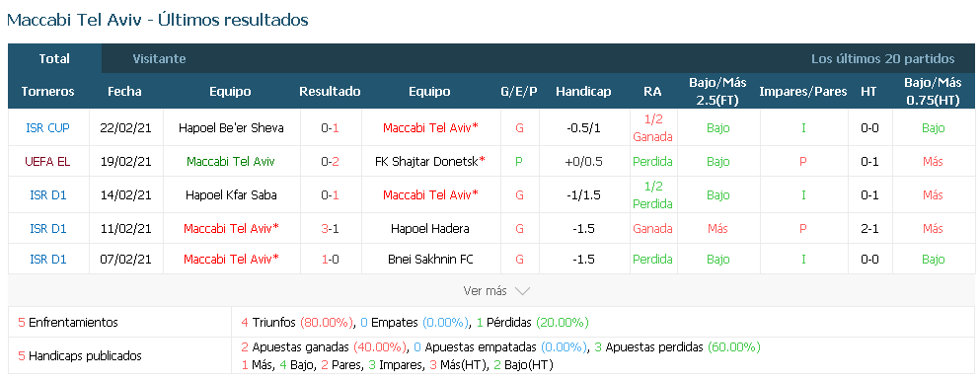Click the ISR D1 link dated 14/02/21
This screenshot has width=980, height=381.
[x=48, y=194]
